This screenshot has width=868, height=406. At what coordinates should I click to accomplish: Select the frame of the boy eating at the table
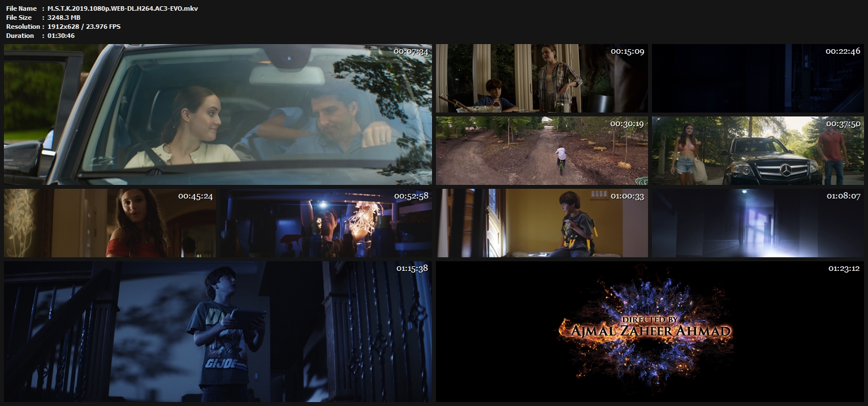(x=542, y=79)
